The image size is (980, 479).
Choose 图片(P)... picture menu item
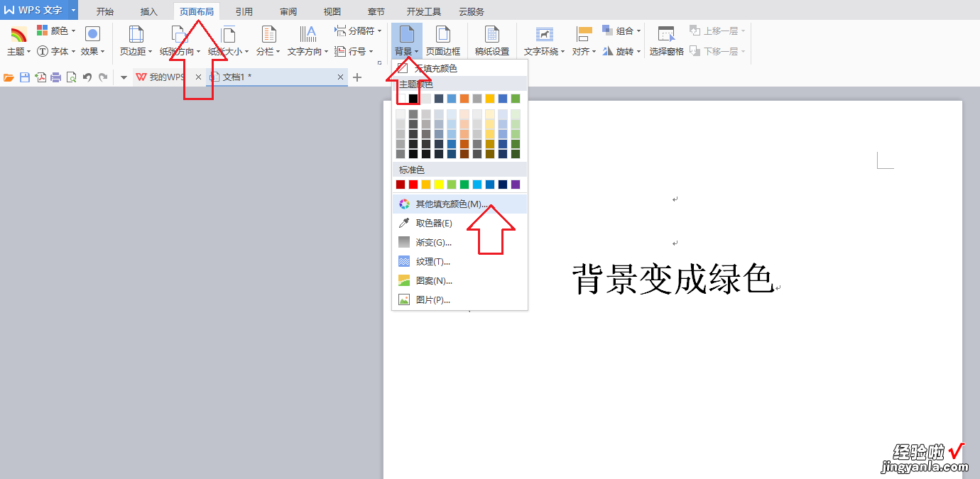[x=459, y=299]
